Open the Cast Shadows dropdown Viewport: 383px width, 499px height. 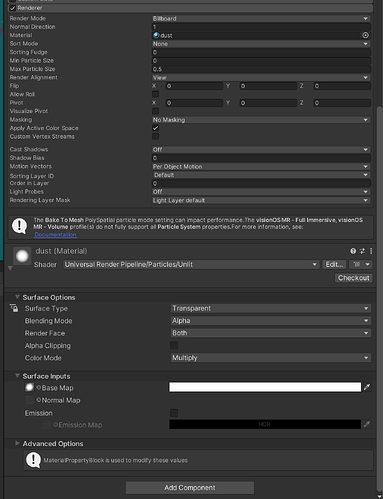261,149
